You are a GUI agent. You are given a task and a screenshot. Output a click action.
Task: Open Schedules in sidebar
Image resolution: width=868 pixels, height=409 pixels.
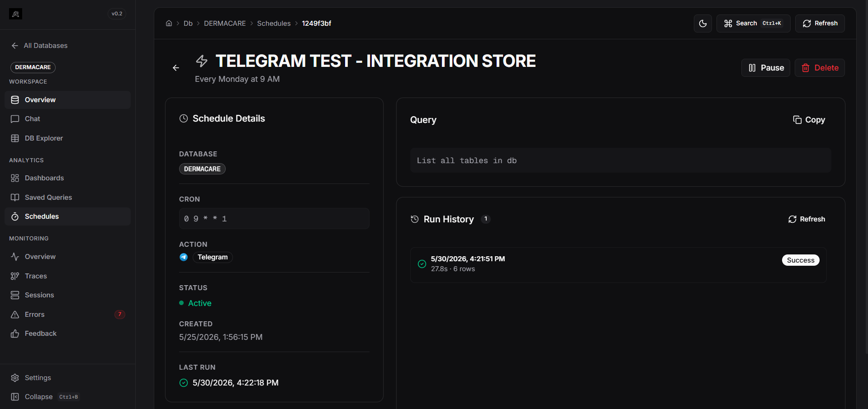pyautogui.click(x=67, y=216)
